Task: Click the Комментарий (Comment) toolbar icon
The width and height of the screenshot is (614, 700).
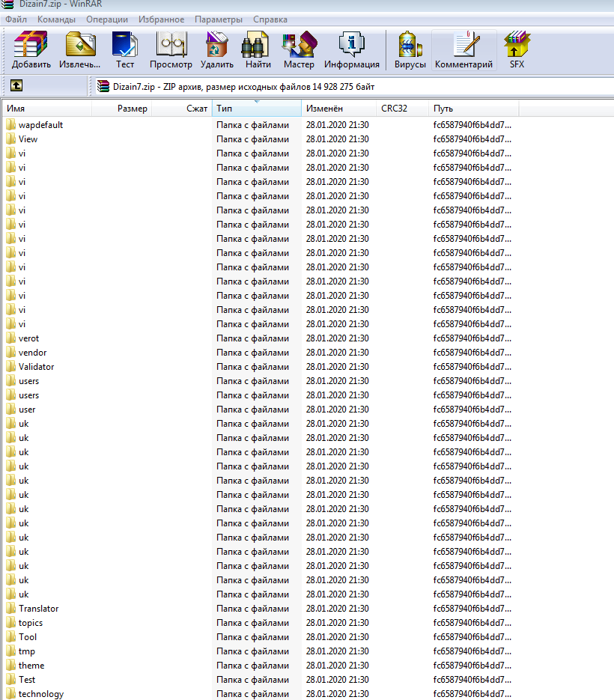Action: [x=464, y=50]
